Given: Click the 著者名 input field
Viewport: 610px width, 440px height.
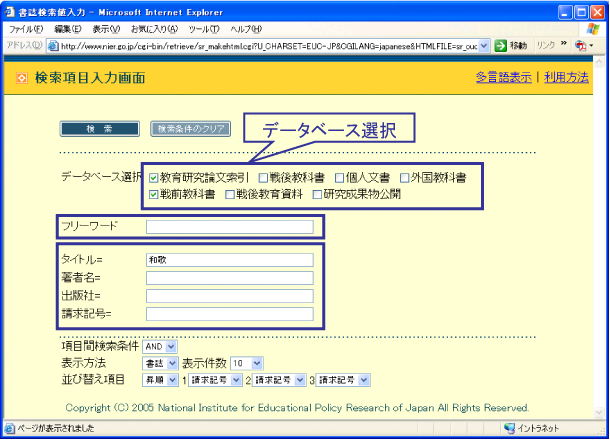Looking at the screenshot, I should pyautogui.click(x=230, y=278).
